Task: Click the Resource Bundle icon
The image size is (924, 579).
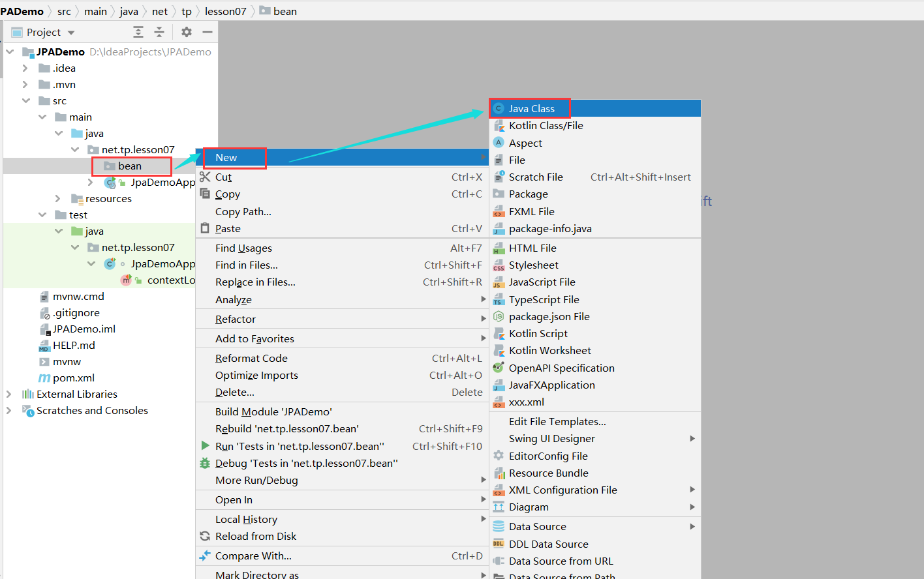Action: 499,473
